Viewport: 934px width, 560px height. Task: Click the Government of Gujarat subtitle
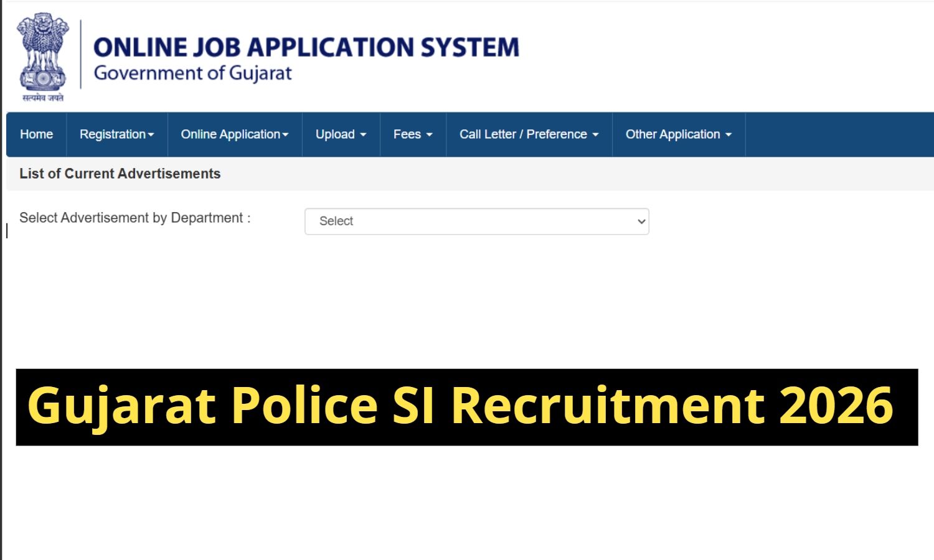pyautogui.click(x=192, y=73)
